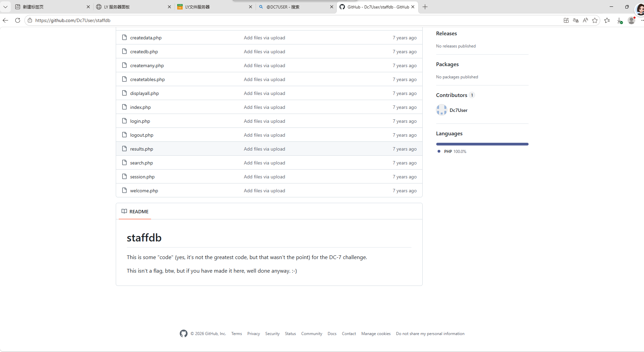Open the createdb.php file
Screen dimensions: 644x352
[x=144, y=52]
